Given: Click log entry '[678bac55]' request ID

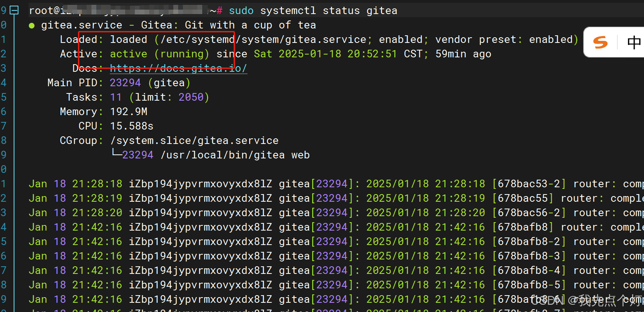Looking at the screenshot, I should 523,199.
